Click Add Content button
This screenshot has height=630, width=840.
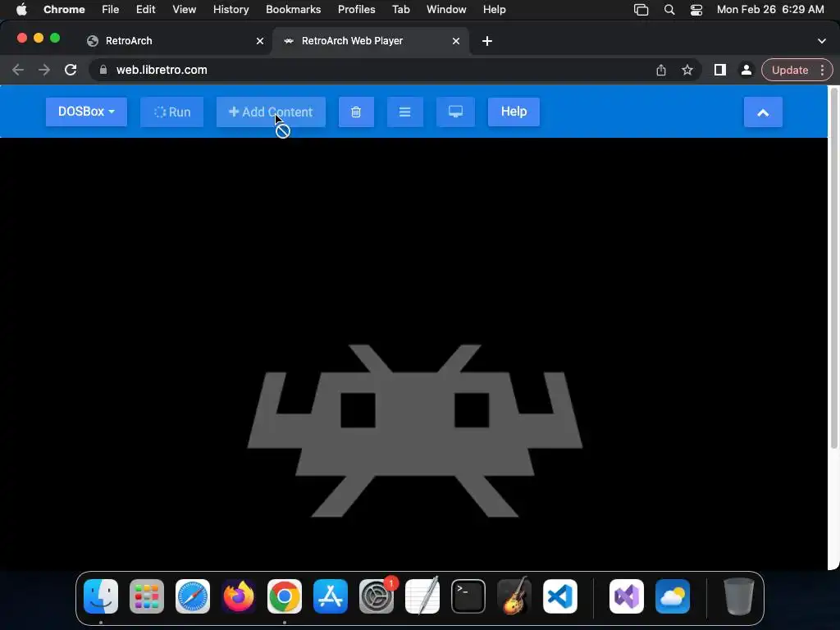[271, 112]
